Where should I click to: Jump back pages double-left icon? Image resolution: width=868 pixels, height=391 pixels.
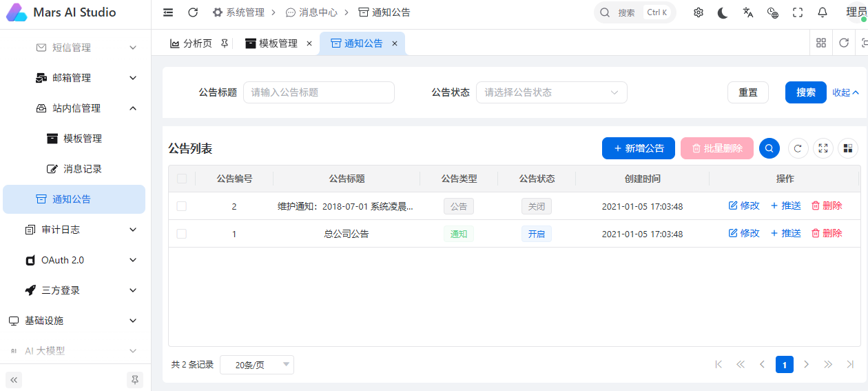(x=741, y=364)
